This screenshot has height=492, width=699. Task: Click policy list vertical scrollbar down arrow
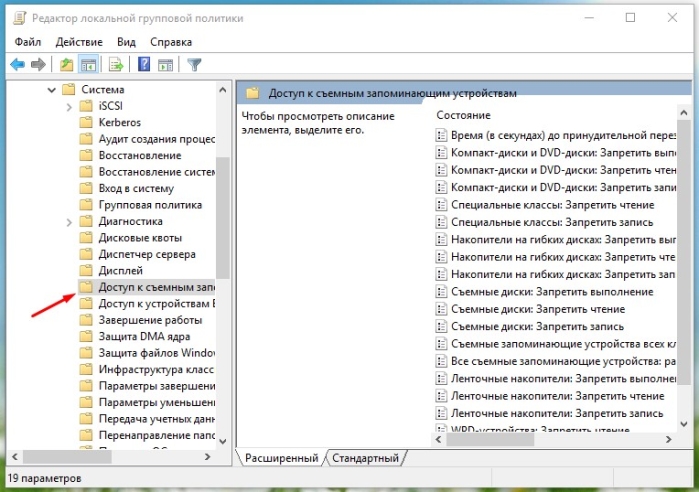click(684, 423)
